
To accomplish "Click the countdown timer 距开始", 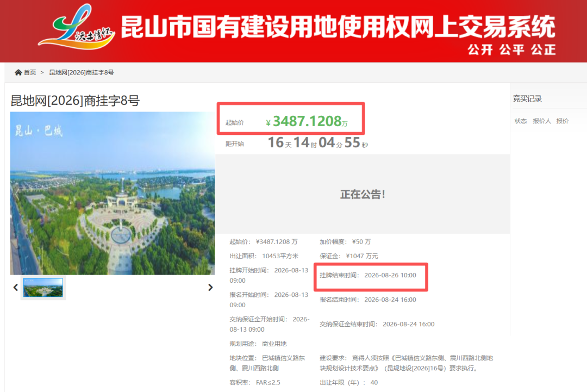I will coord(297,143).
